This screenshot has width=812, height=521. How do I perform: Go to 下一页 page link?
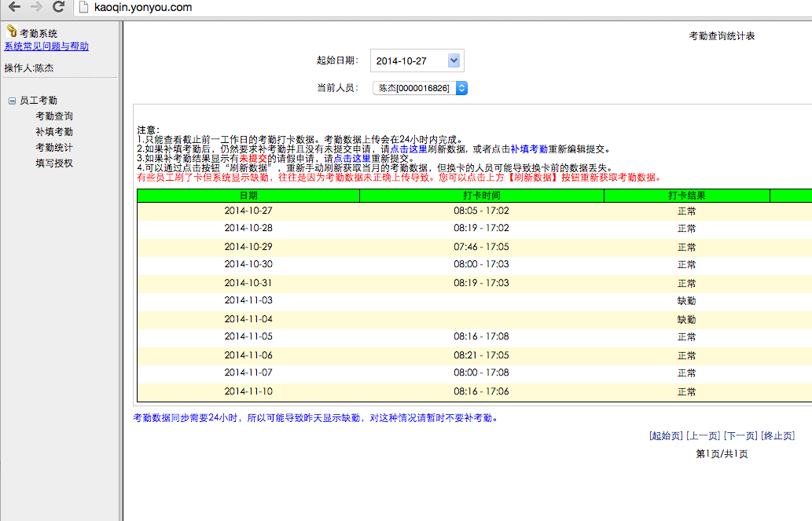point(740,436)
